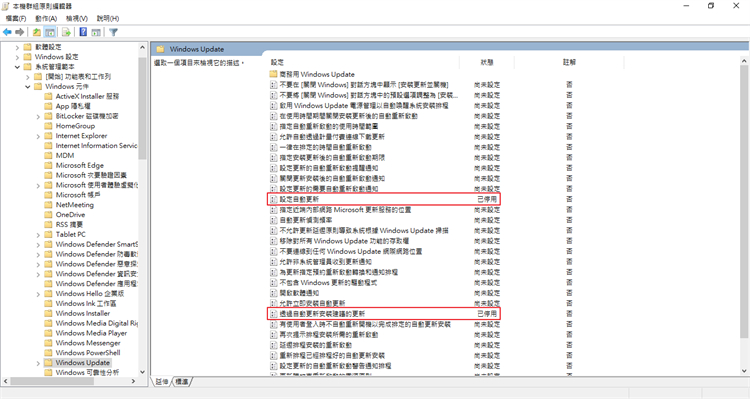Select Windows Ink 工作區 in tree

click(86, 303)
